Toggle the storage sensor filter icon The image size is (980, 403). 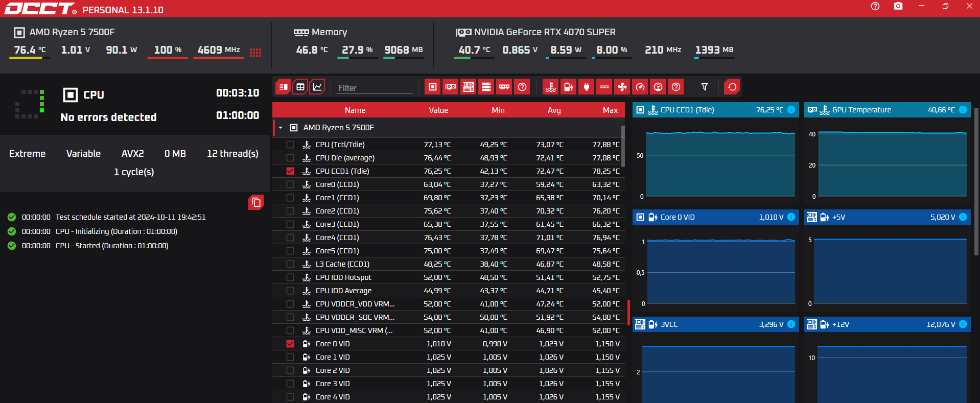486,87
